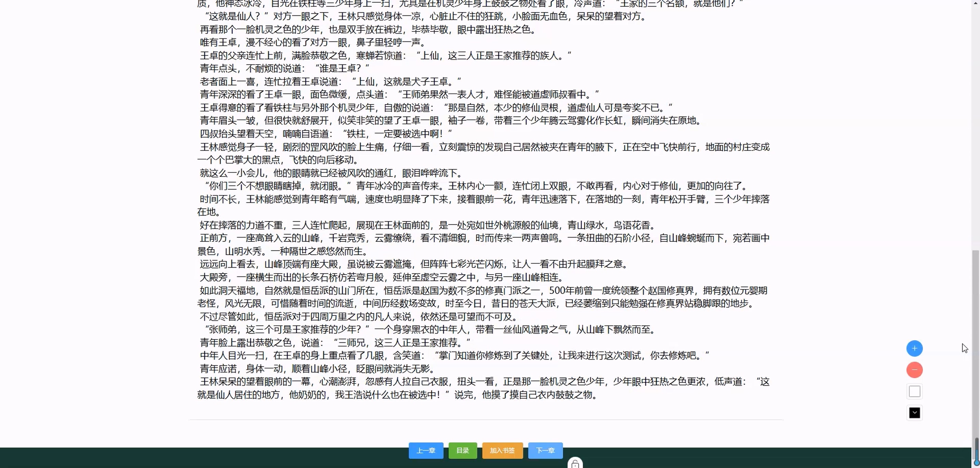980x468 pixels.
Task: Select the black night-mode swatch with chevron
Action: 914,413
